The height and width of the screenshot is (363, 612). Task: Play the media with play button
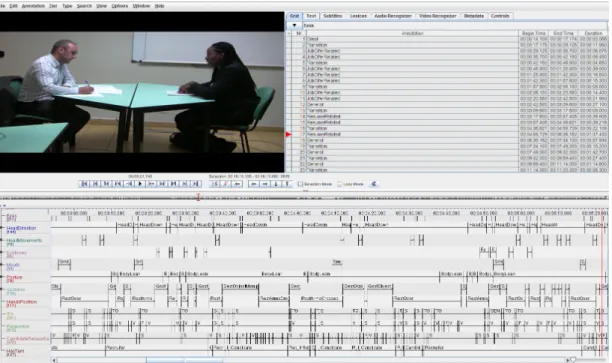(x=140, y=184)
